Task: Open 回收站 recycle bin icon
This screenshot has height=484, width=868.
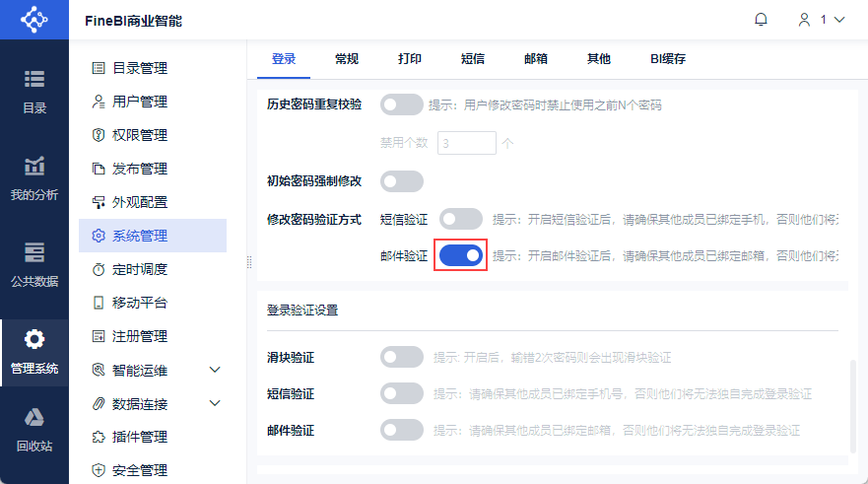Action: point(34,416)
